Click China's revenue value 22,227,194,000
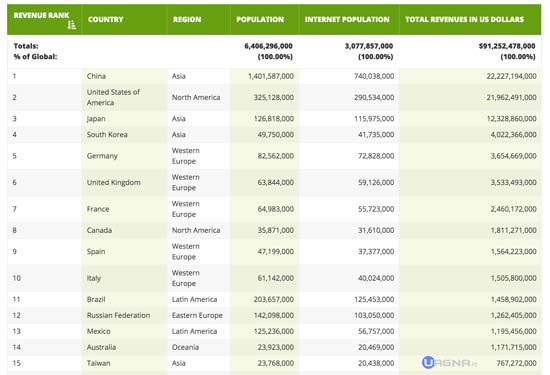Image resolution: width=550 pixels, height=375 pixels. pos(511,76)
